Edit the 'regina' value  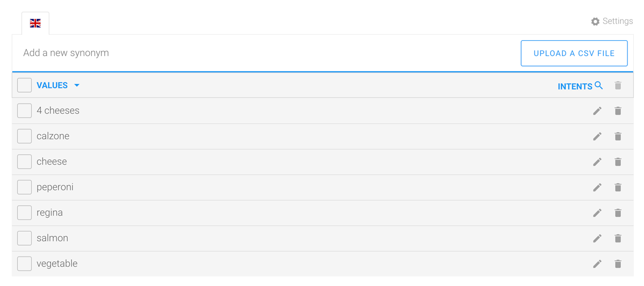(x=597, y=213)
